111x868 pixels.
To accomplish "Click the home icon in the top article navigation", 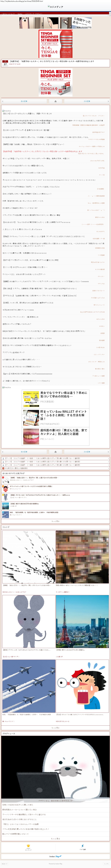I will pyautogui.click(x=55, y=101).
